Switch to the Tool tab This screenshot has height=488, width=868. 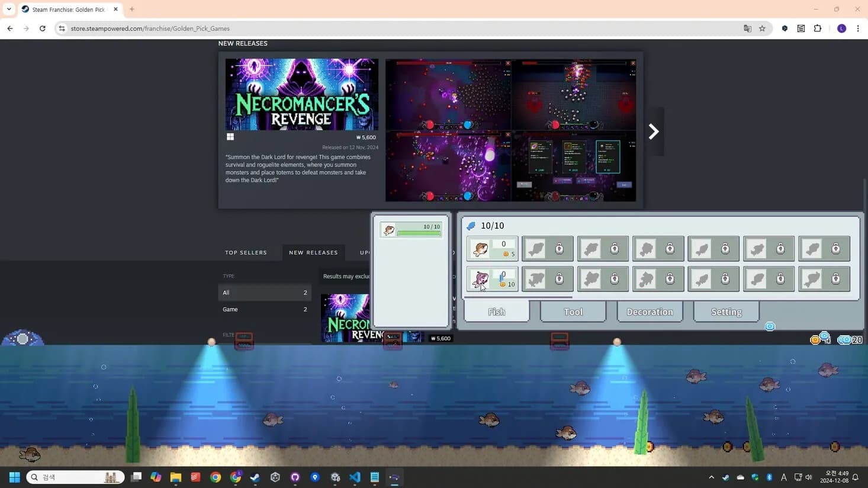572,311
